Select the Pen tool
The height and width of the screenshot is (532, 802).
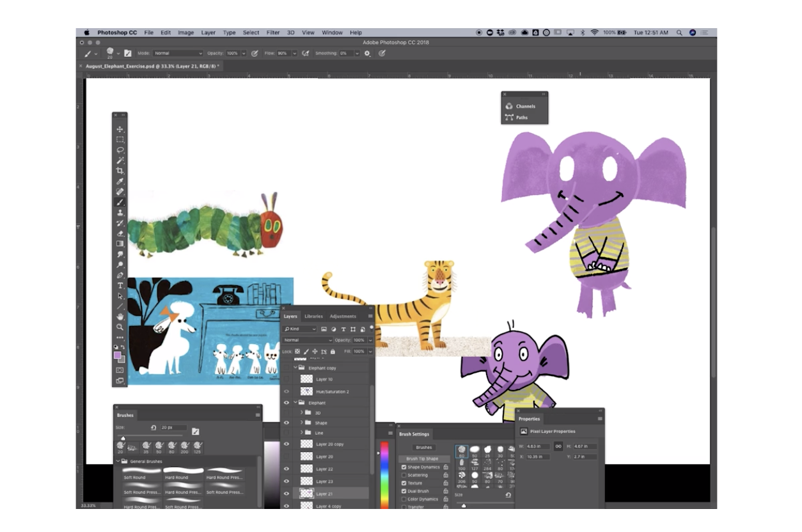tap(120, 275)
